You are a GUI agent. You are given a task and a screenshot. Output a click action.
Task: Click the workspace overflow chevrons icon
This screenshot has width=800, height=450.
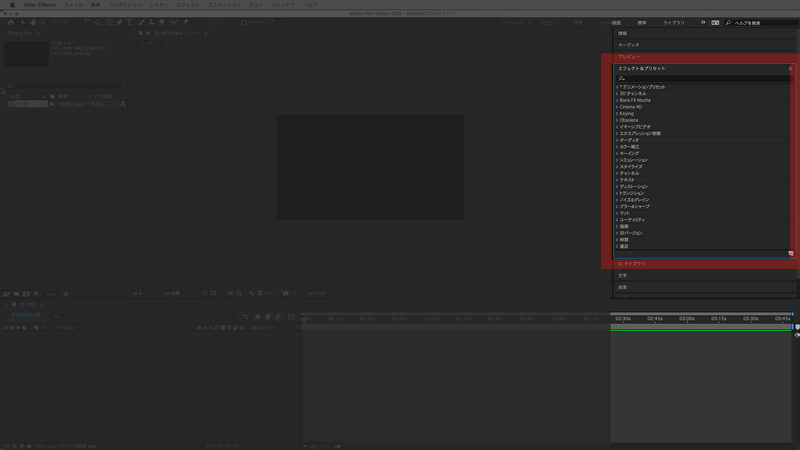coord(702,21)
